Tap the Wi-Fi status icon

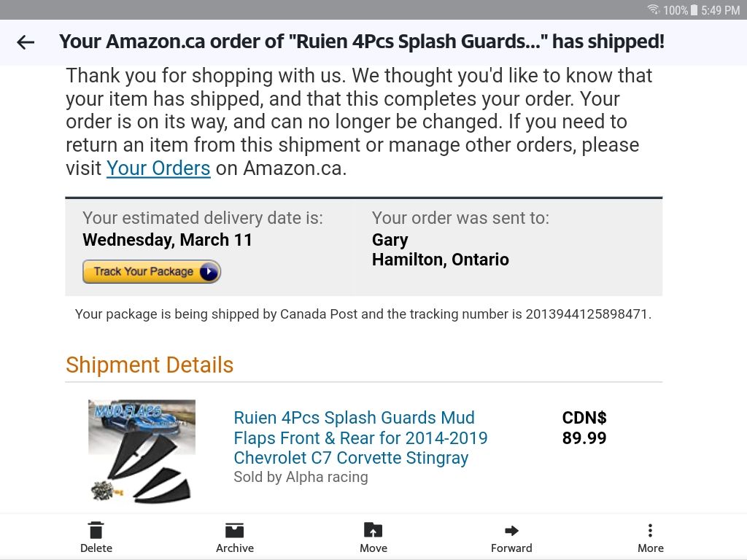click(654, 10)
